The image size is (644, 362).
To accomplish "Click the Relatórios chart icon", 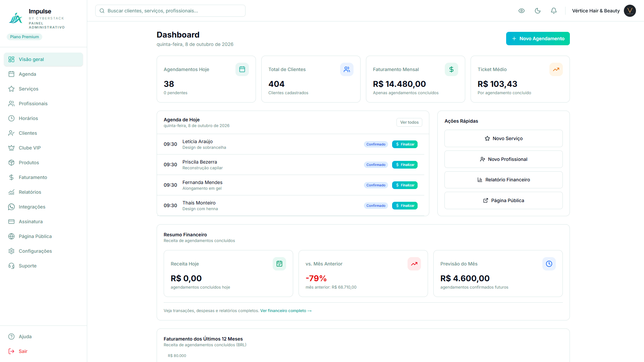I will [x=11, y=192].
